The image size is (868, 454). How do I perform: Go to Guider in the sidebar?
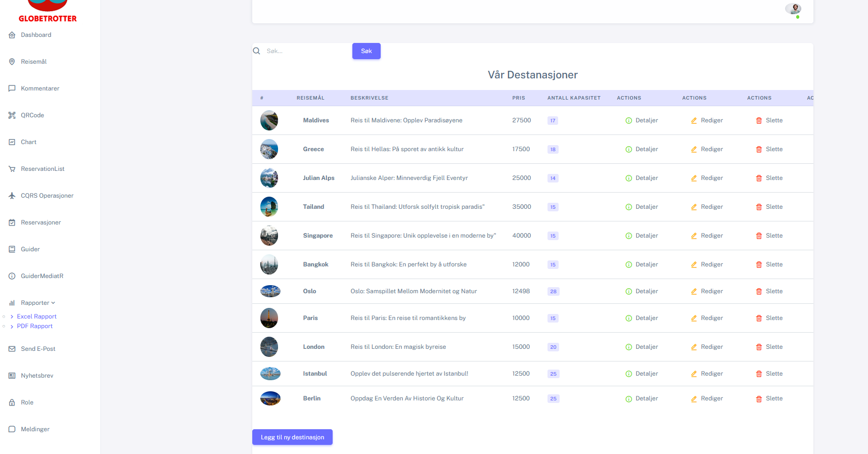coord(30,249)
